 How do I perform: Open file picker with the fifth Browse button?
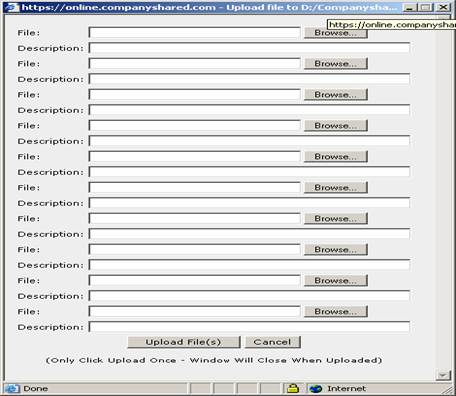pyautogui.click(x=336, y=157)
